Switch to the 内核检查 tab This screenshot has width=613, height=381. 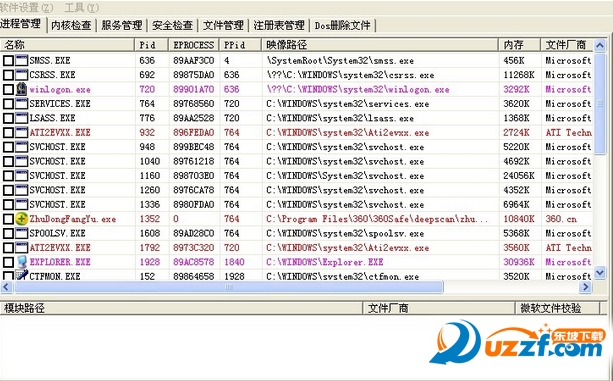tap(71, 25)
